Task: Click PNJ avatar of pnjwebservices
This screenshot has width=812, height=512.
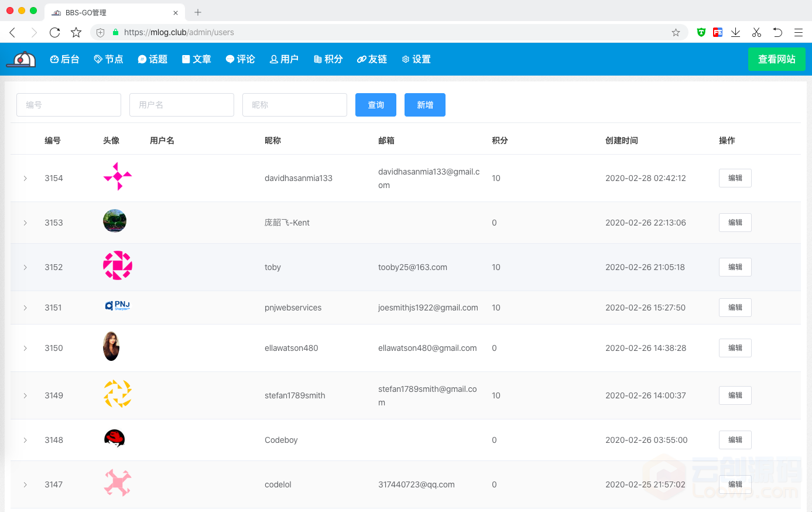Action: pos(118,305)
